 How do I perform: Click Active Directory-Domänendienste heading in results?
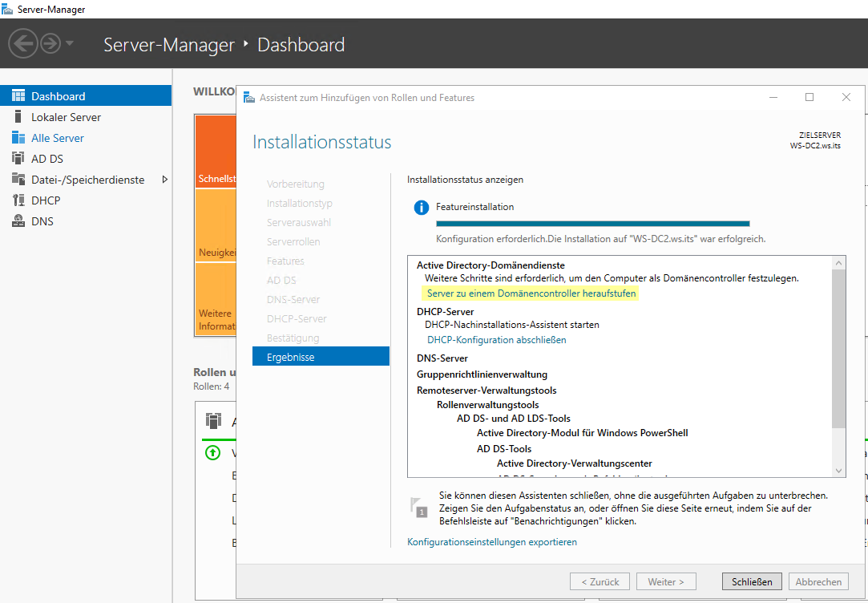[491, 265]
